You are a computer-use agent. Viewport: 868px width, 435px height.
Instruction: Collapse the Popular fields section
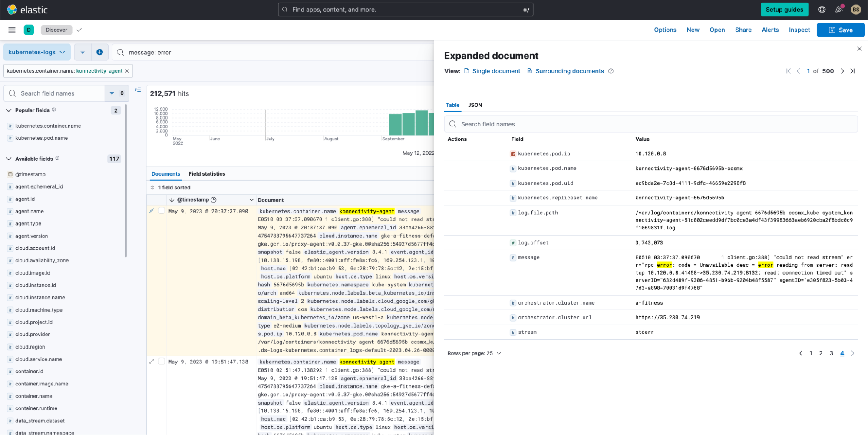click(9, 110)
